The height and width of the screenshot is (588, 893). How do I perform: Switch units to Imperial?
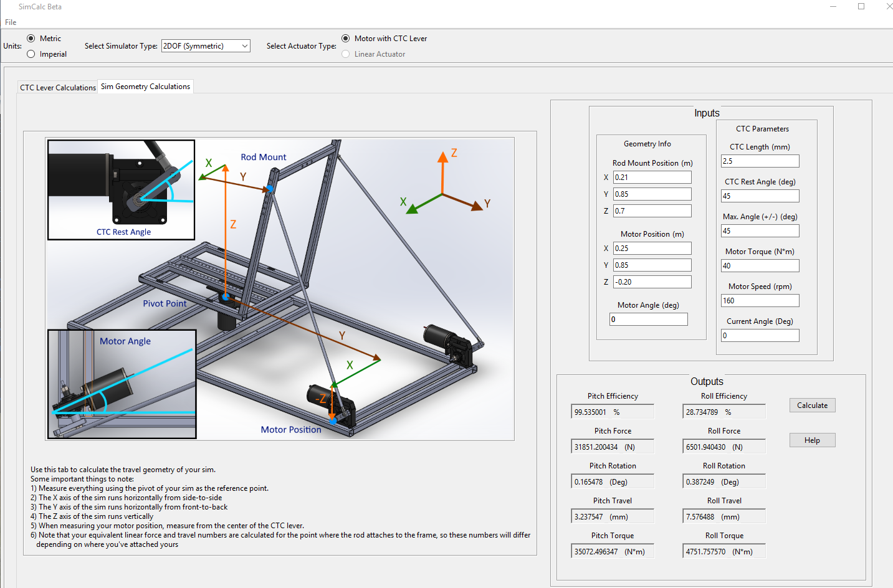click(x=32, y=54)
